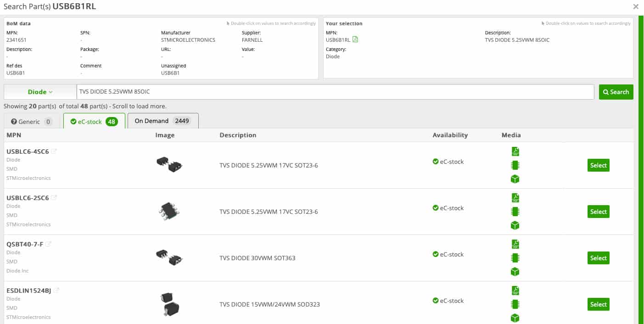644x324 pixels.
Task: Open the 3D model cube icon for USBLC6-2SC6
Action: (x=515, y=225)
